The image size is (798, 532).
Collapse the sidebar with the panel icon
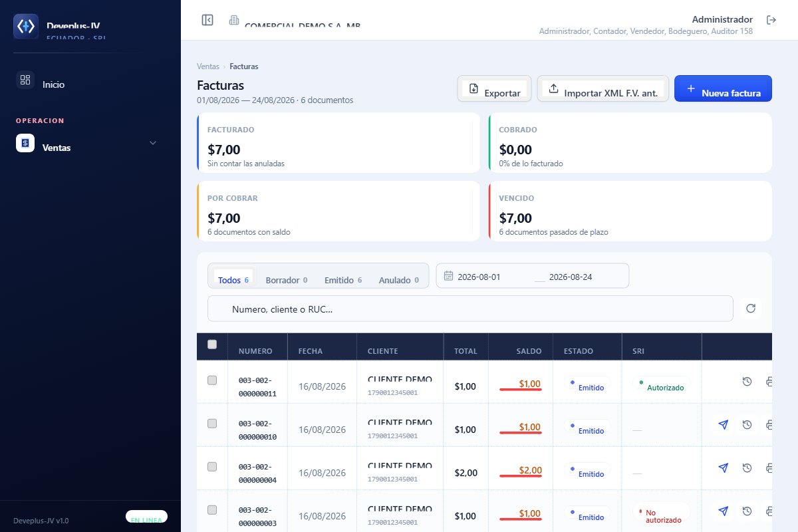[x=207, y=20]
